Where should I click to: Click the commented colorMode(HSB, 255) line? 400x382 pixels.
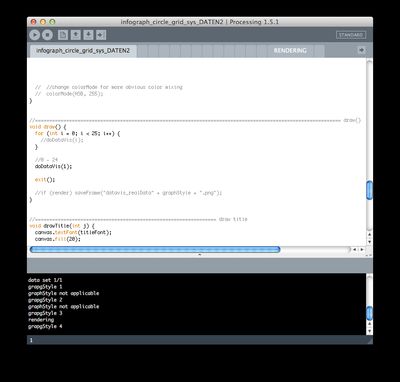(x=69, y=94)
